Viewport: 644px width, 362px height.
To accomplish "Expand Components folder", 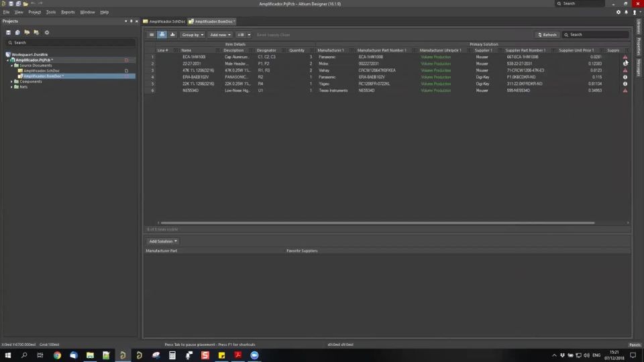I will 11,82.
